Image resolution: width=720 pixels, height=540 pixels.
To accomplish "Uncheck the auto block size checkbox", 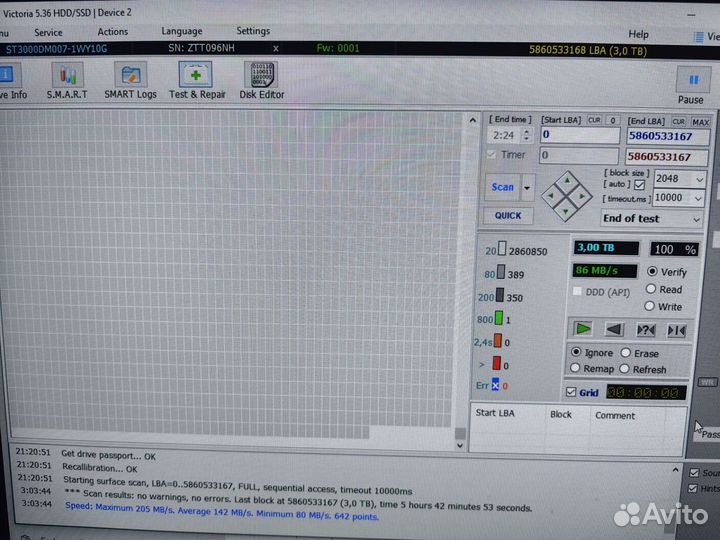I will point(639,185).
